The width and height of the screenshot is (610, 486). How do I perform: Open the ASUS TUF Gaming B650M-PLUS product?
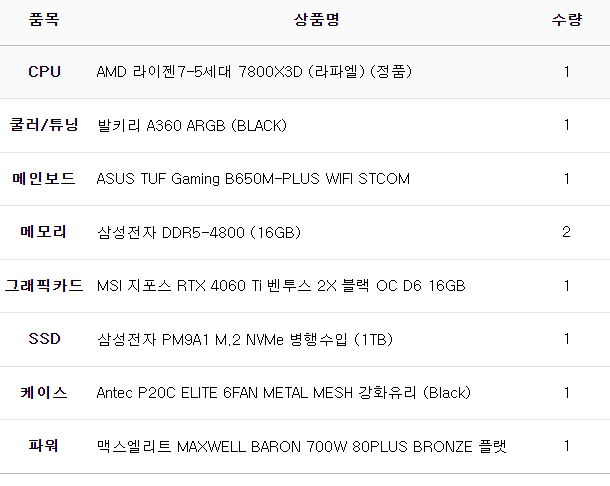tap(253, 179)
